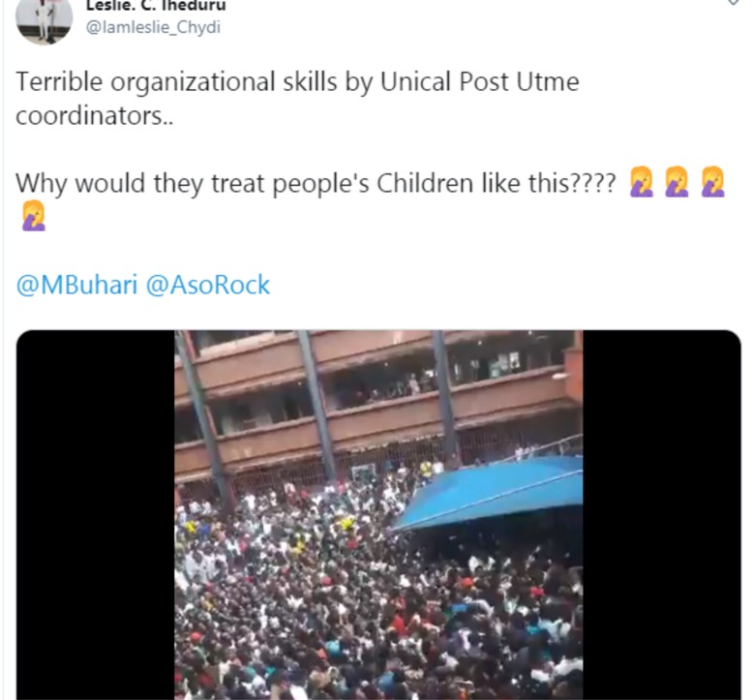Screen dimensions: 752x700
Task: Click the video's right black letterbox bar
Action: [662, 514]
